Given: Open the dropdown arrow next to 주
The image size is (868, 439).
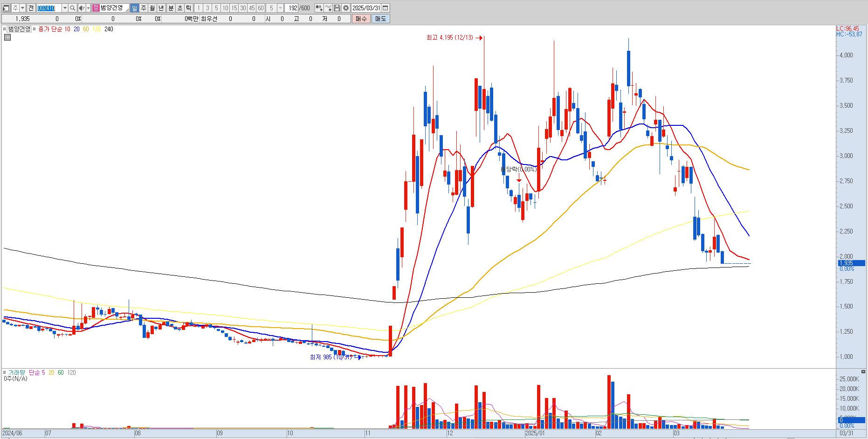Looking at the screenshot, I should pyautogui.click(x=22, y=8).
